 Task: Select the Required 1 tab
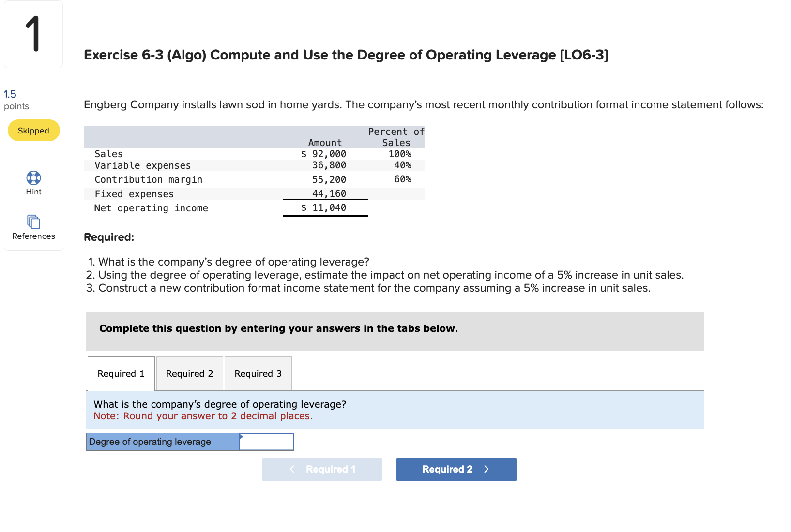coord(121,373)
